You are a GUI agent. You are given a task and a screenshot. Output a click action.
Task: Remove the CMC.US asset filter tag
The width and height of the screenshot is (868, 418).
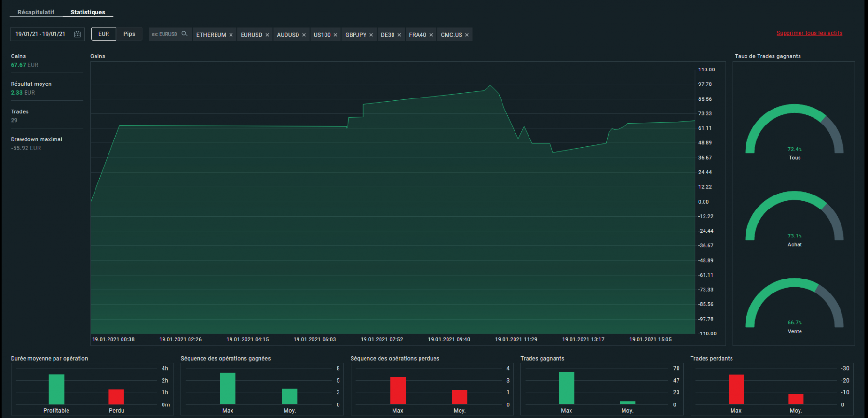[467, 35]
